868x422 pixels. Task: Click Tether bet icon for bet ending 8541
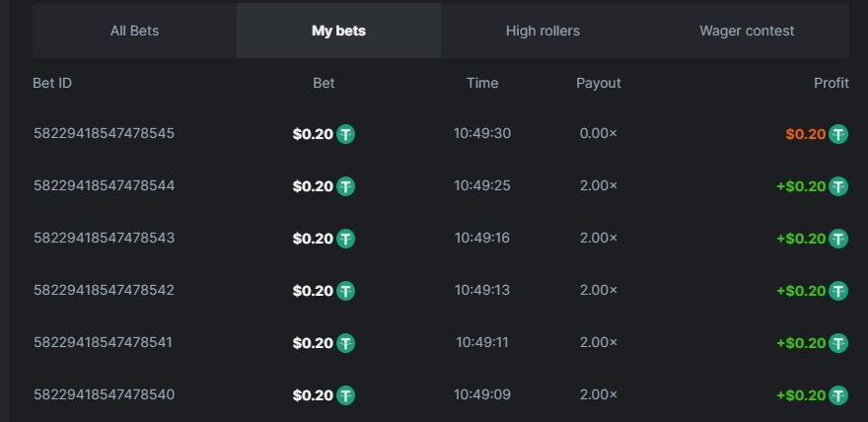point(345,343)
